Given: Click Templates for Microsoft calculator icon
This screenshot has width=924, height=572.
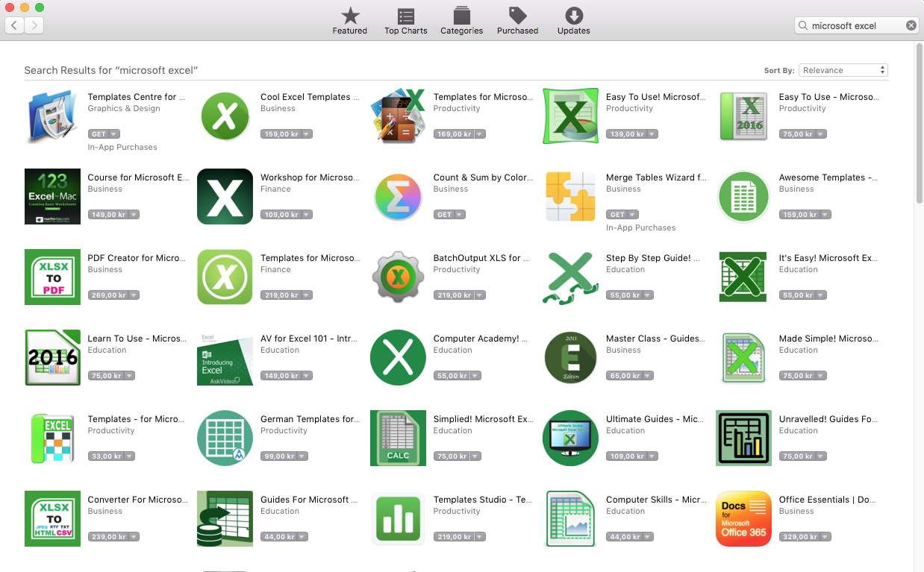Looking at the screenshot, I should pyautogui.click(x=398, y=116).
